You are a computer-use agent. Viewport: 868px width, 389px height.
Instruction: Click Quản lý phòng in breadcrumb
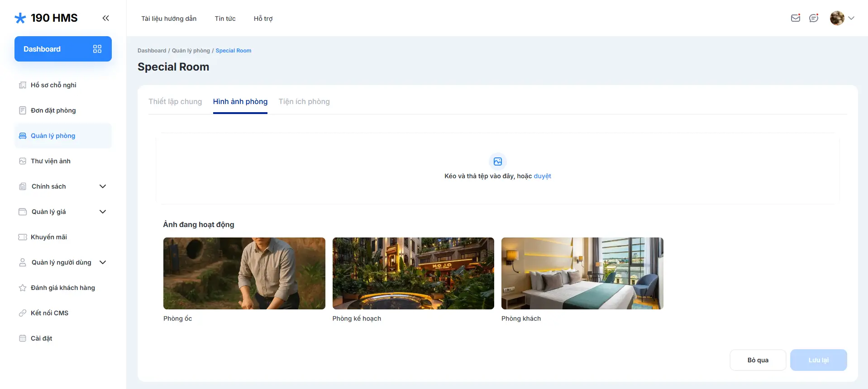tap(191, 51)
